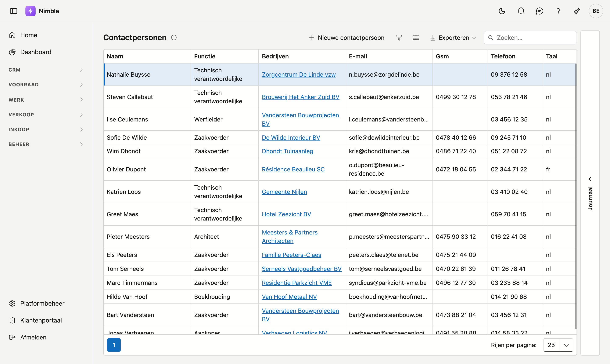Screen dimensions: 610x364
Task: Sort by Telefoon column header
Action: [515, 57]
